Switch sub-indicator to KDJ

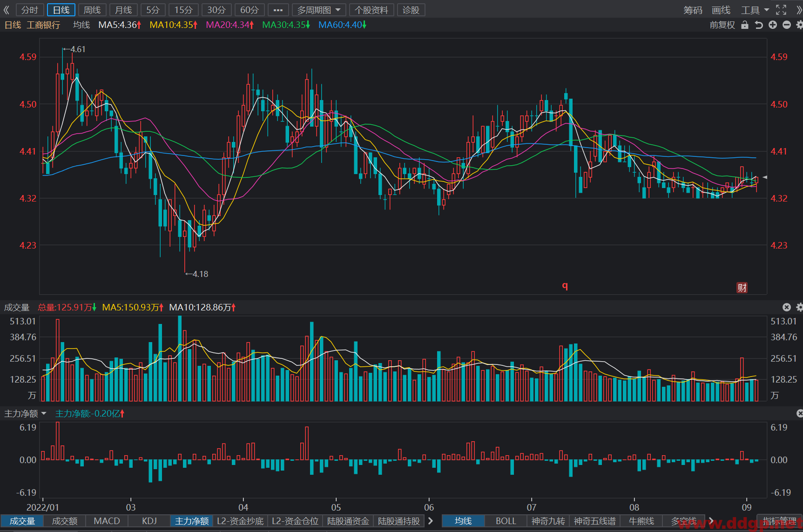point(149,521)
